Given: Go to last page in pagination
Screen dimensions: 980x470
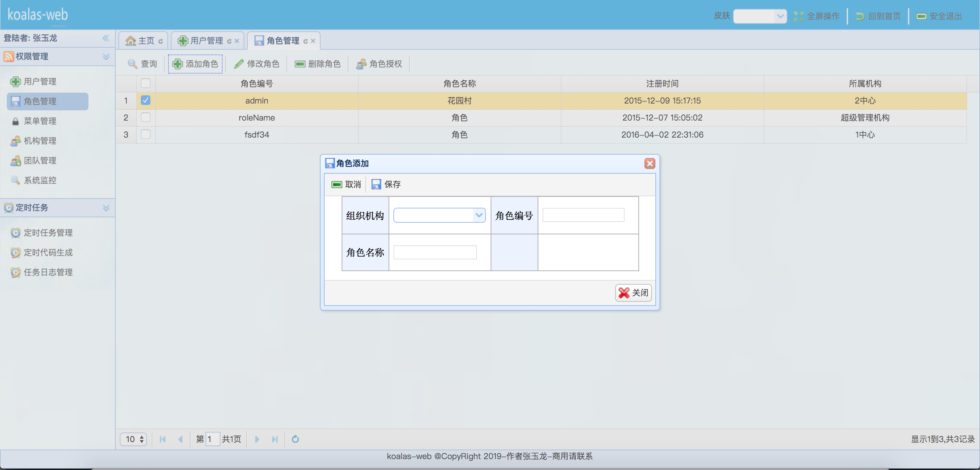Looking at the screenshot, I should [x=275, y=439].
